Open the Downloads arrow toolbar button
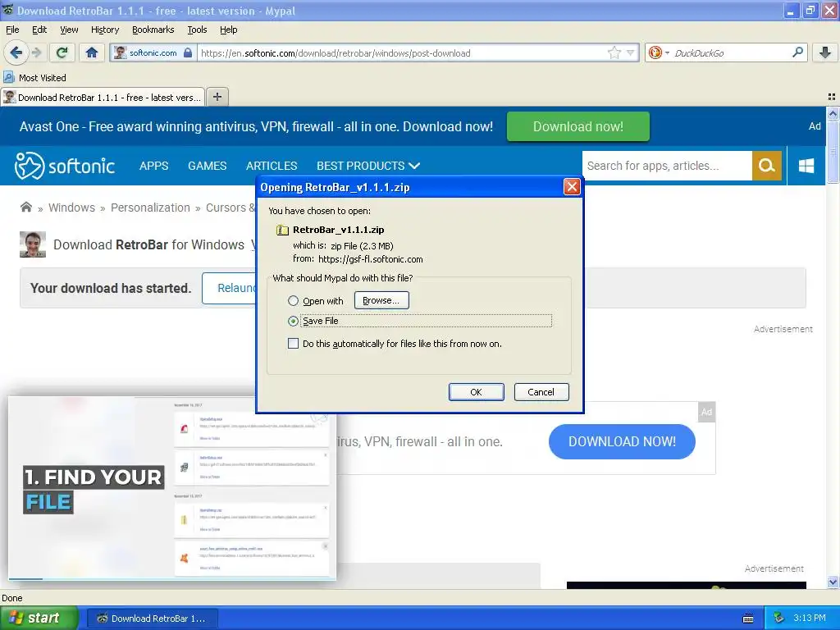Viewport: 840px width, 630px height. coord(825,52)
